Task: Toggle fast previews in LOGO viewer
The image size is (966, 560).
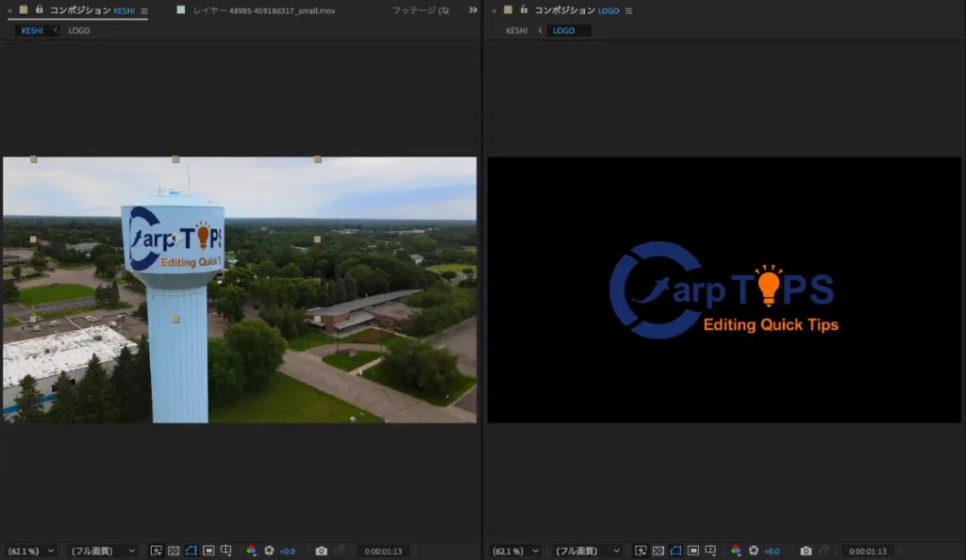Action: pyautogui.click(x=641, y=551)
